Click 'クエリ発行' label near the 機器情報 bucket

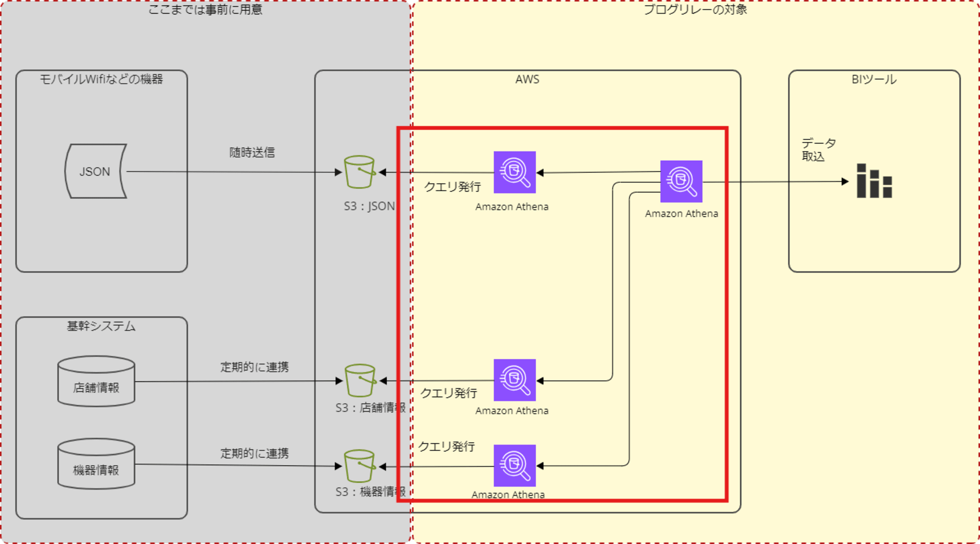tap(446, 446)
